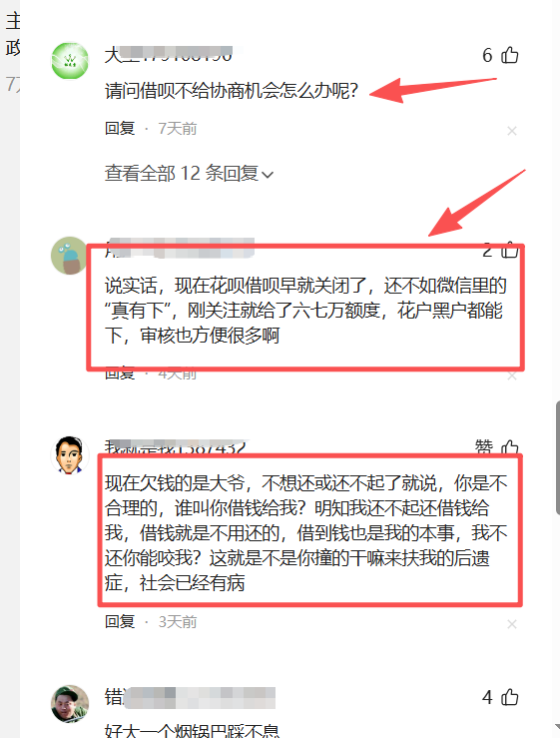The image size is (560, 738).
Task: Click the comment text 请问借呗不给协商机会怎么办呢
Action: pyautogui.click(x=232, y=90)
